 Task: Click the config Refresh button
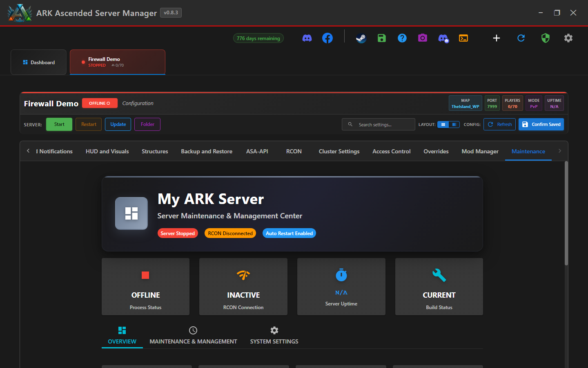(x=499, y=124)
